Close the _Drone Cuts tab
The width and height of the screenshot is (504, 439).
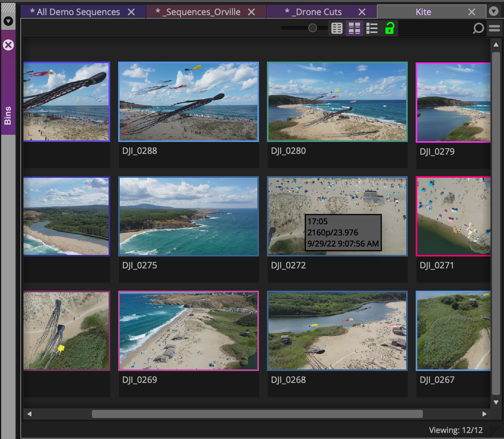pos(362,12)
